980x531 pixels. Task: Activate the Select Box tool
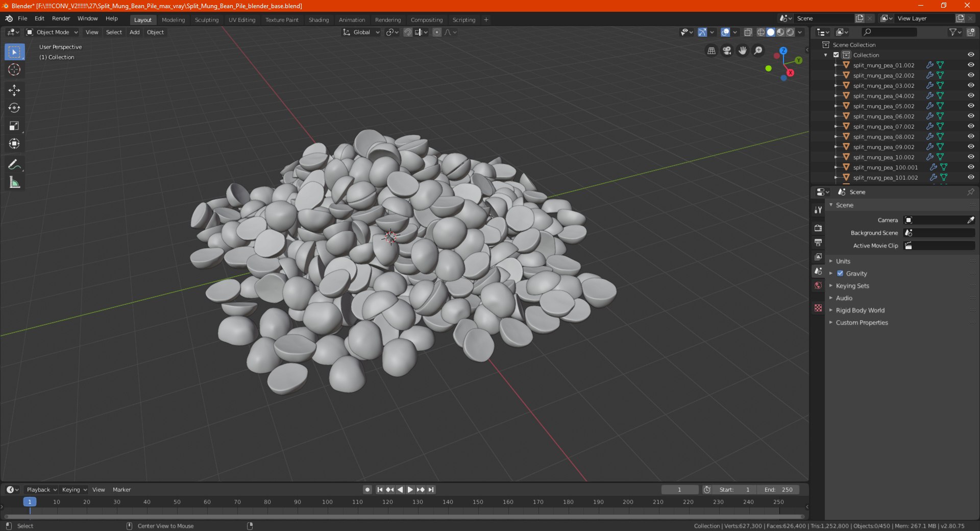14,52
